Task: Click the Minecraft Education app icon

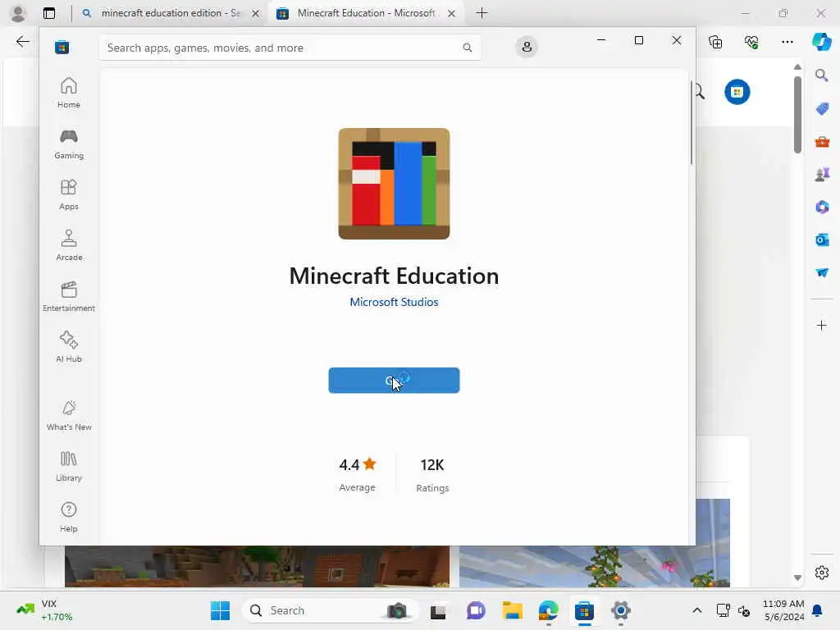Action: pos(394,184)
